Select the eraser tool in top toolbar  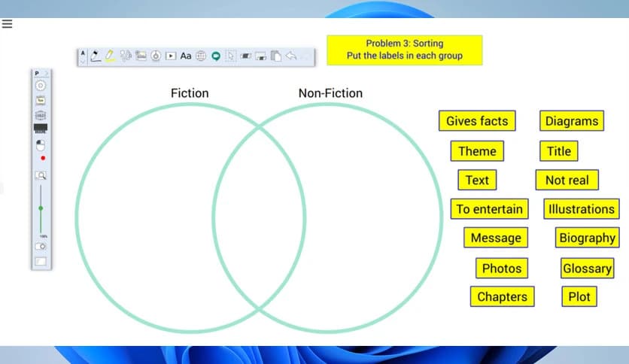click(245, 56)
